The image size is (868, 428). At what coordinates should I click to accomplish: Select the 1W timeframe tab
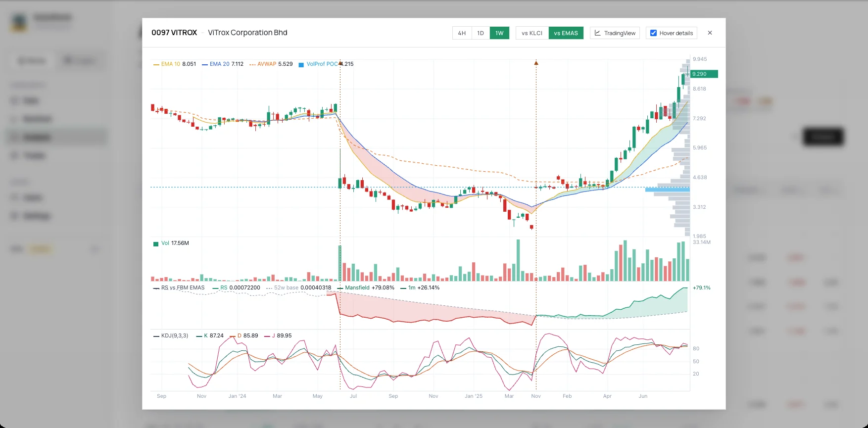[500, 33]
